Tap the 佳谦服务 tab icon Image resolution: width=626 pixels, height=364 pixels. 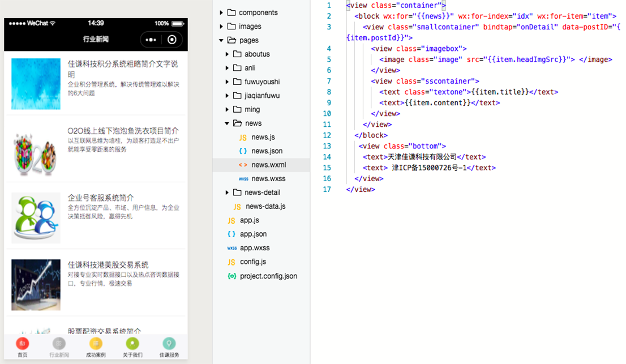point(169,343)
